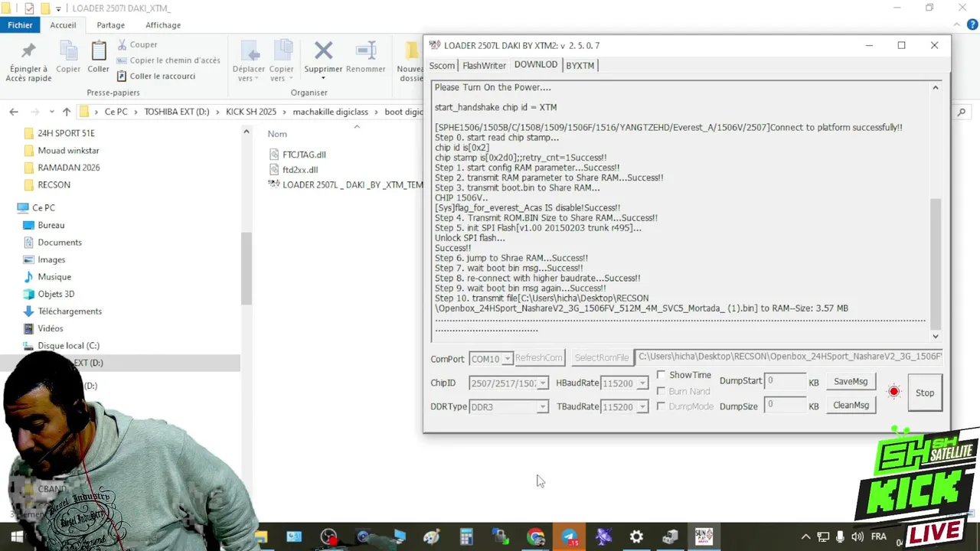
Task: Select Téléchargements in navigation pane
Action: tap(70, 311)
